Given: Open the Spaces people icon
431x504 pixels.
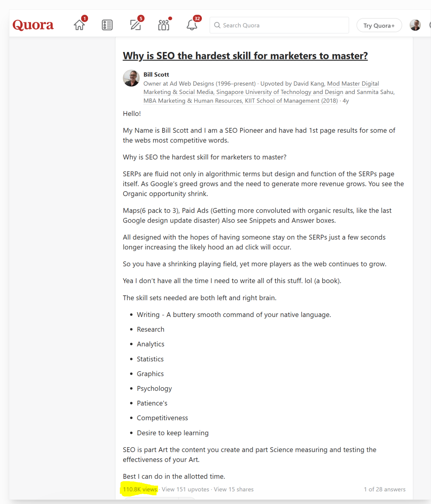Looking at the screenshot, I should point(163,25).
